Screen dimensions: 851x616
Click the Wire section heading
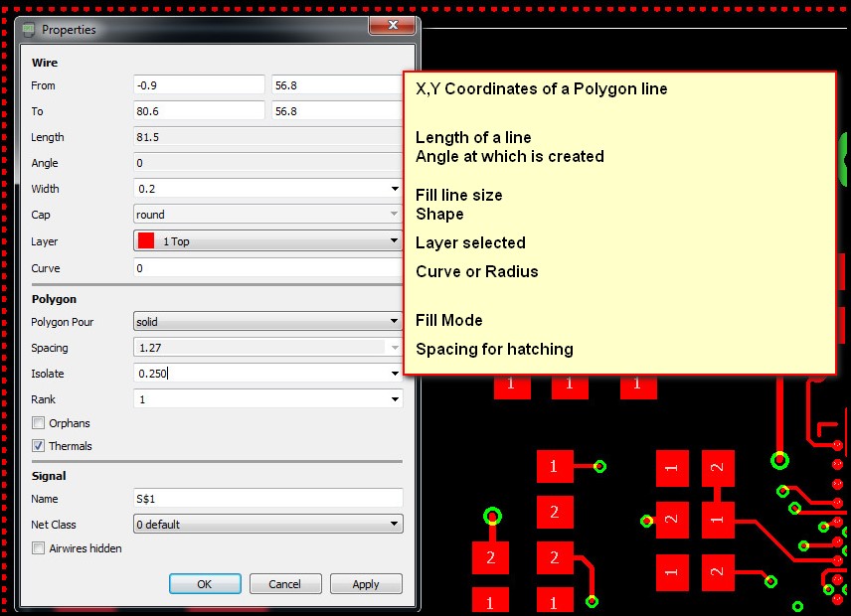45,63
